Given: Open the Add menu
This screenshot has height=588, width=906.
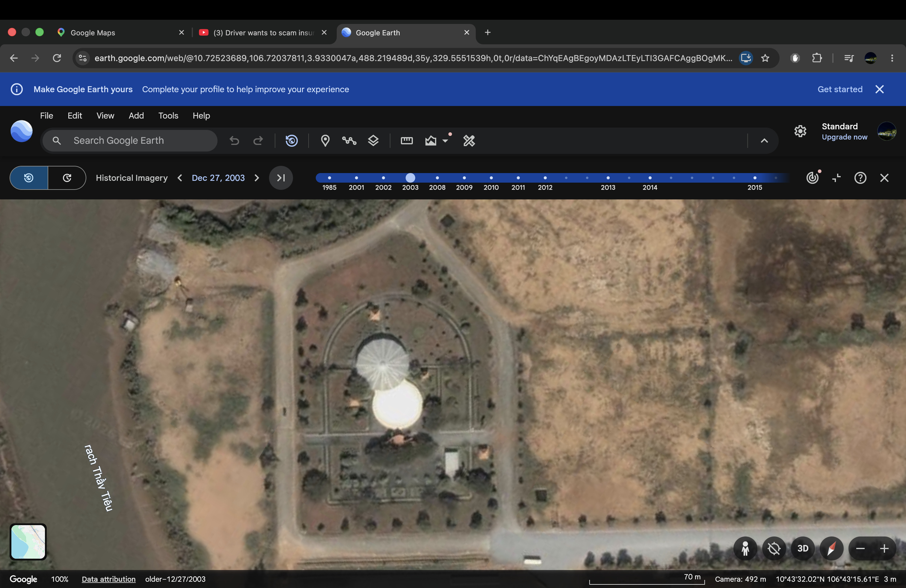Looking at the screenshot, I should coord(136,116).
